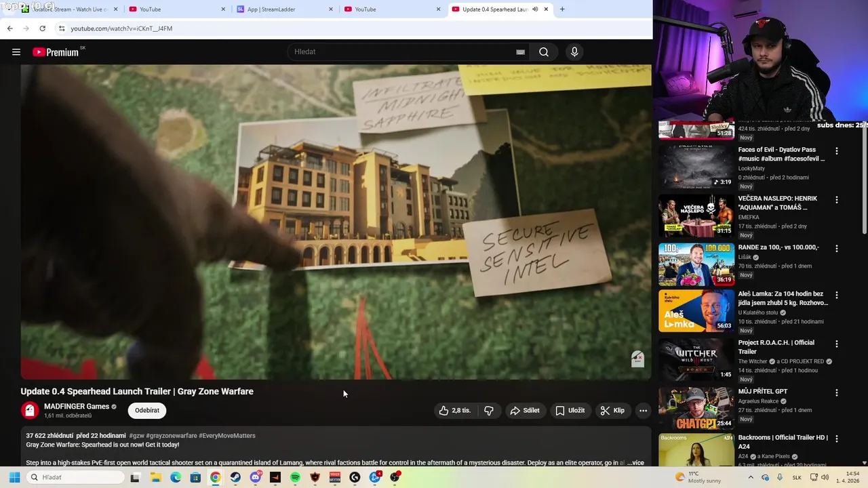Open the Witcher Project R.O.A.C.H. thumbnail
868x488 pixels.
(696, 359)
